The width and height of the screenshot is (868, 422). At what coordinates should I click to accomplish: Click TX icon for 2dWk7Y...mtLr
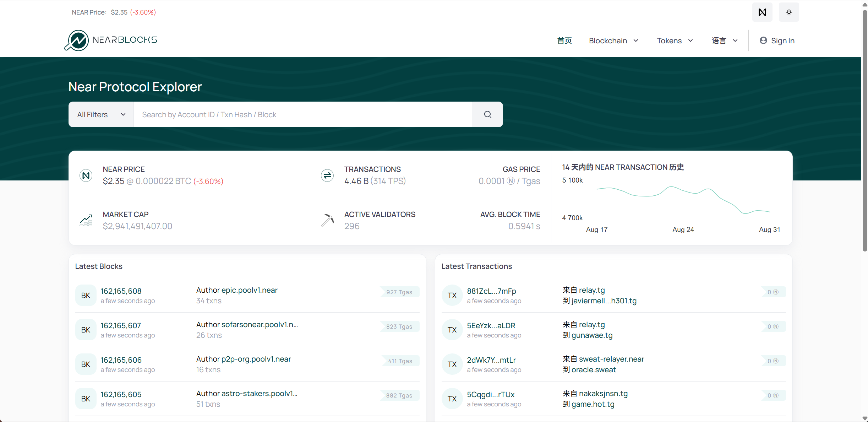[452, 364]
